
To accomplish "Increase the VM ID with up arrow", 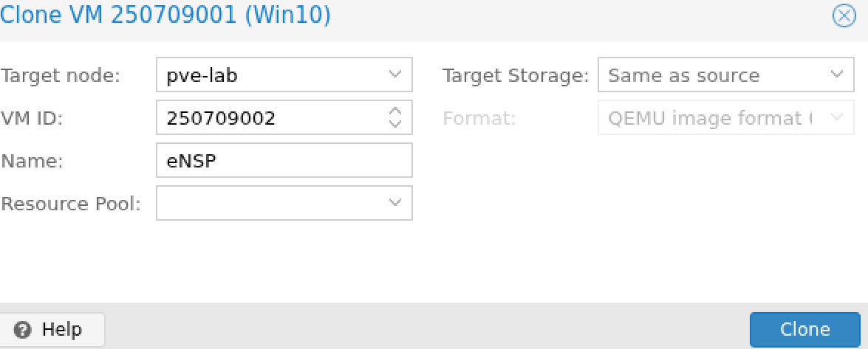I will (395, 111).
